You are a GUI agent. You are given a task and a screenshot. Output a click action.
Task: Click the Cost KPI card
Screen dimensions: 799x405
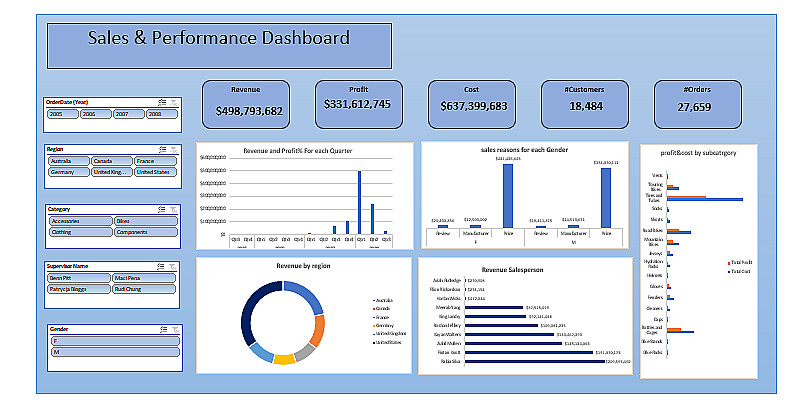[472, 104]
